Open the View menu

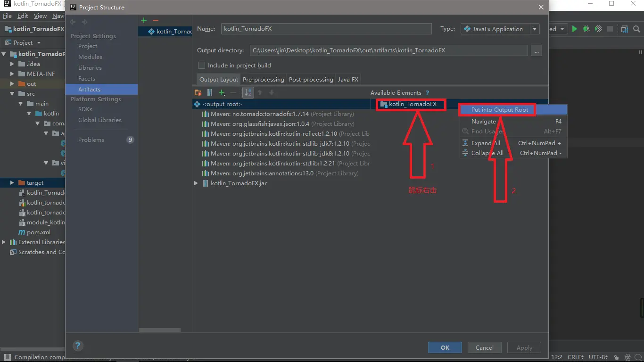40,16
